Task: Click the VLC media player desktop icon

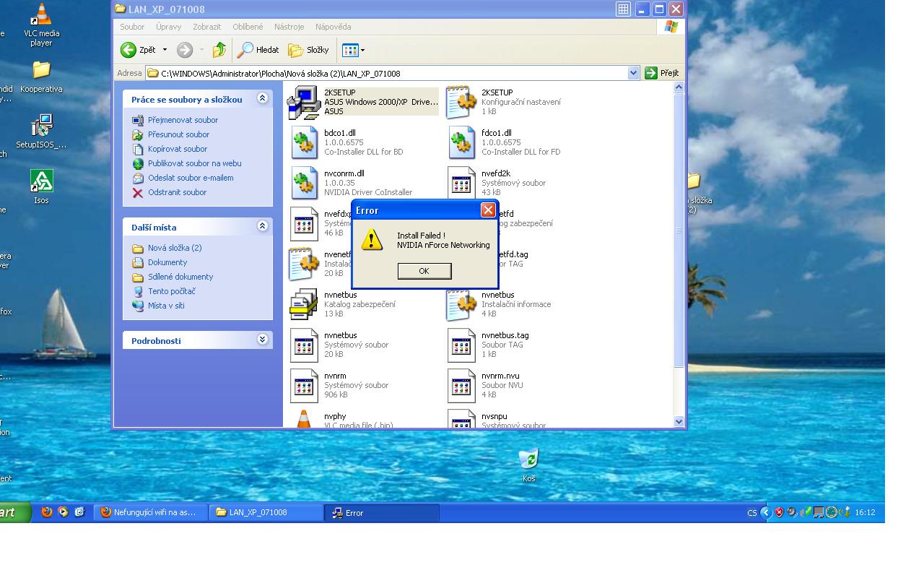Action: point(41,16)
